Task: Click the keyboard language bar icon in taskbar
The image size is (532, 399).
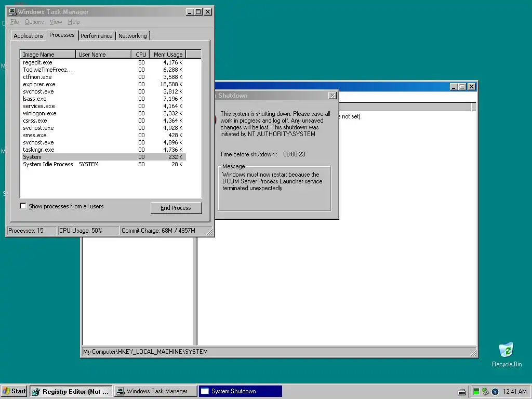Action: tap(461, 392)
